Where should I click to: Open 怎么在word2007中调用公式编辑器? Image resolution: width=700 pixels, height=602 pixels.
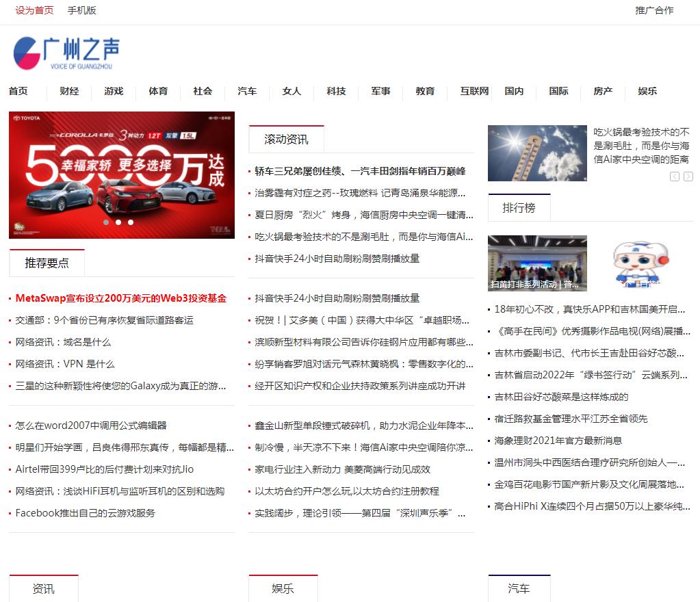point(91,426)
